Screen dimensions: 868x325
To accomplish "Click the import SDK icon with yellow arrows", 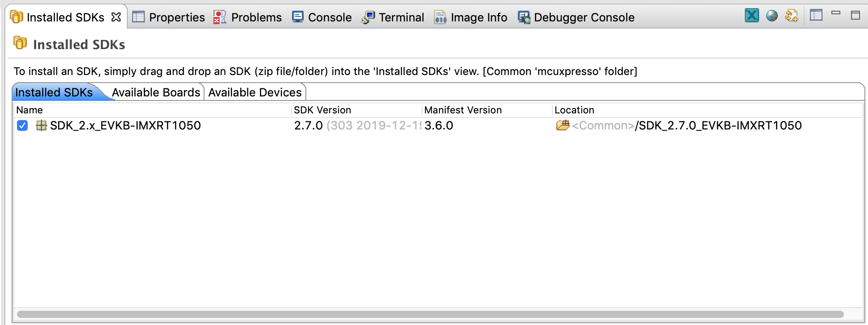I will pos(791,16).
